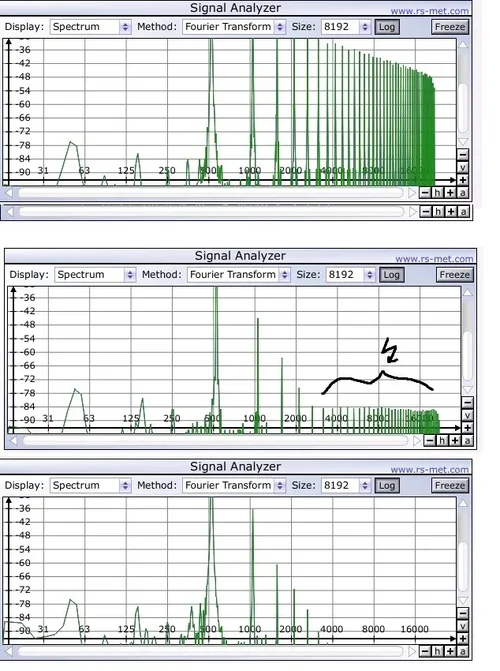Open the Method dropdown in the bottom analyzer
Screen dimensions: 500x671
pos(234,486)
